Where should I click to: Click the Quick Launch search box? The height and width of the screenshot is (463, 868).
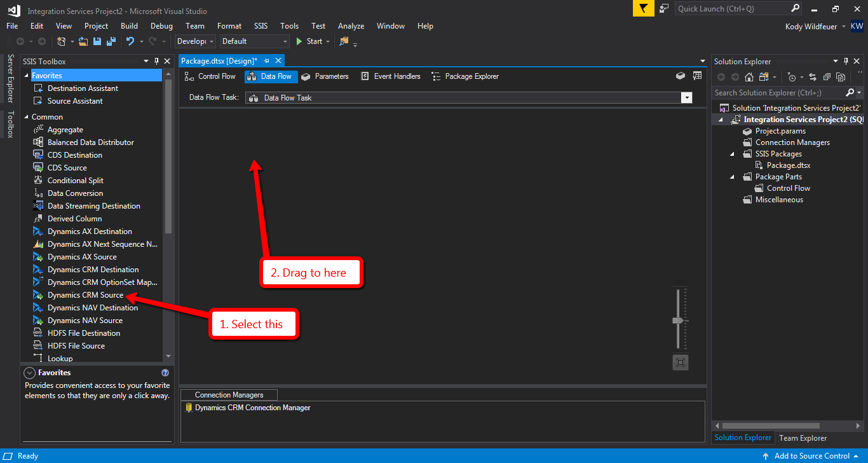pos(739,8)
